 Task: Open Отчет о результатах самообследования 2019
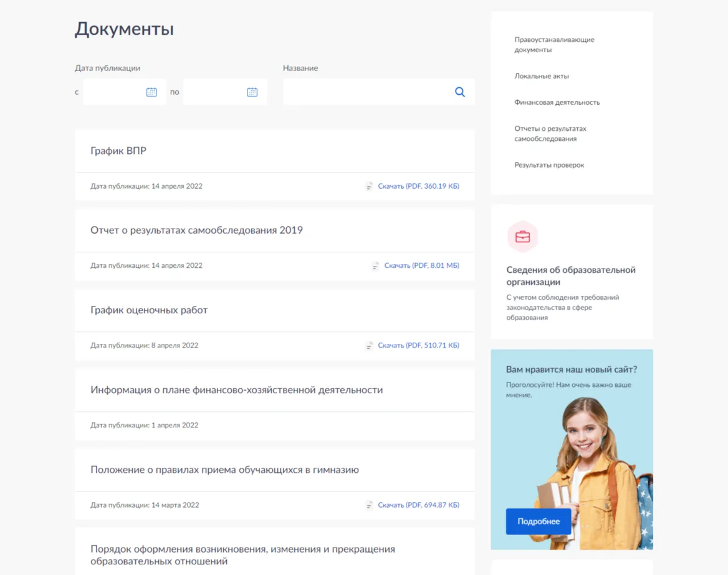(x=196, y=230)
